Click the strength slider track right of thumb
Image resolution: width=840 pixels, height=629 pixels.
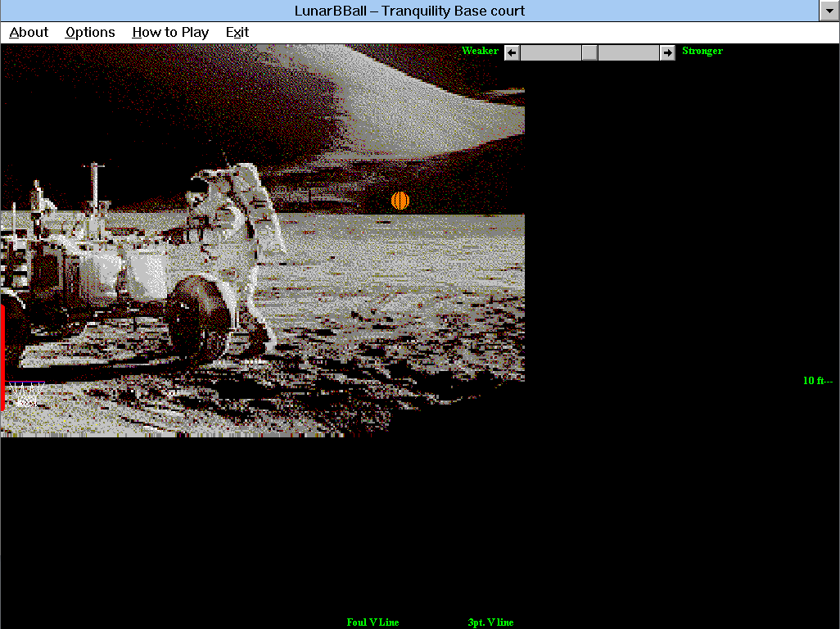[x=629, y=52]
